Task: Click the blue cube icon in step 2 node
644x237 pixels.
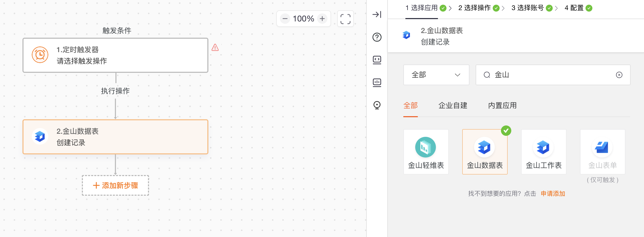Action: click(40, 136)
